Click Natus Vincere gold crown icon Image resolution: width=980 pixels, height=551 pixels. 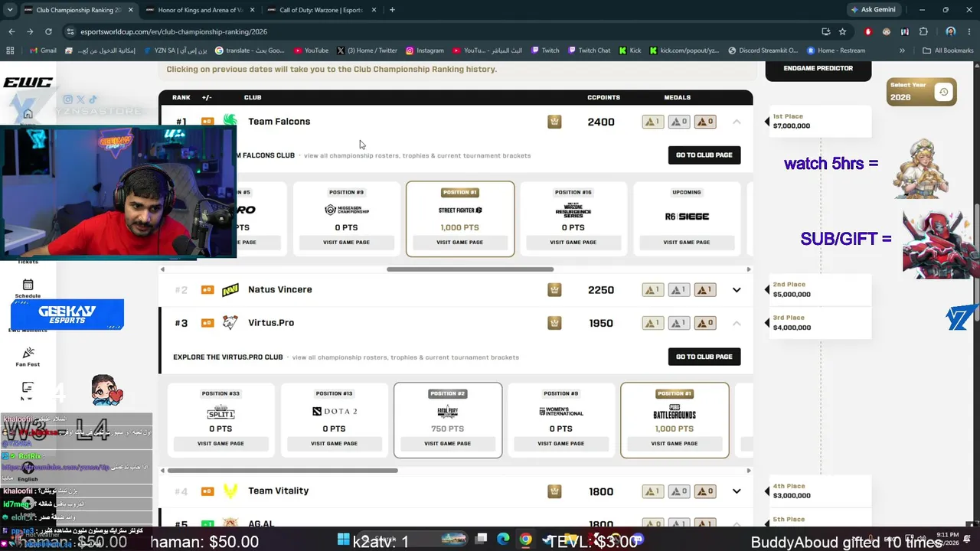point(554,290)
